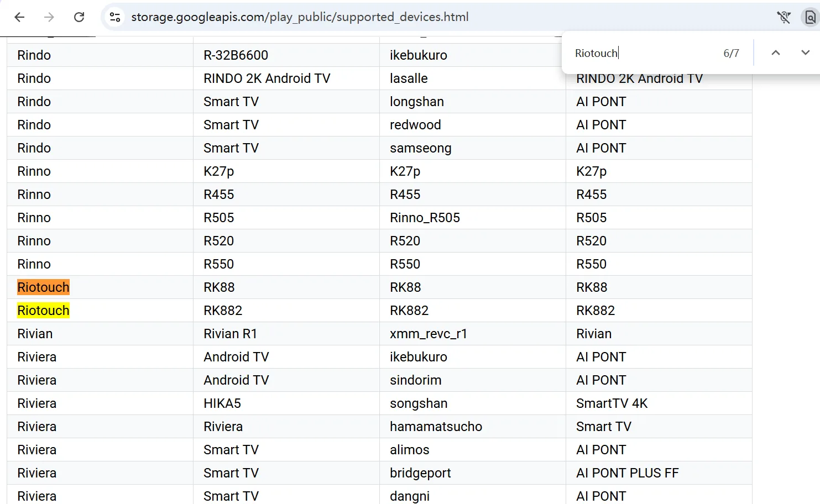Select the xmm_revc_r1 device cell
Screen dimensions: 820x504
click(x=473, y=334)
